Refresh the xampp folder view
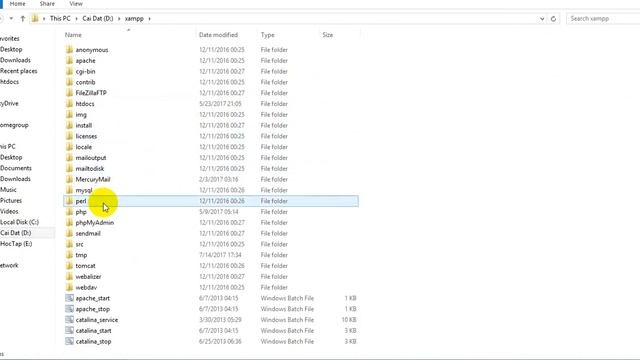The image size is (640, 360). coord(553,18)
